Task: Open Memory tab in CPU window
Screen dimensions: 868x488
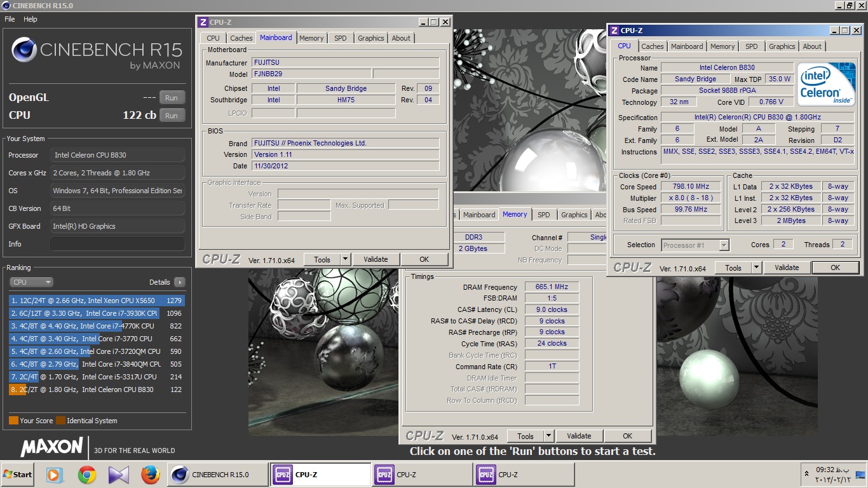Action: 722,46
